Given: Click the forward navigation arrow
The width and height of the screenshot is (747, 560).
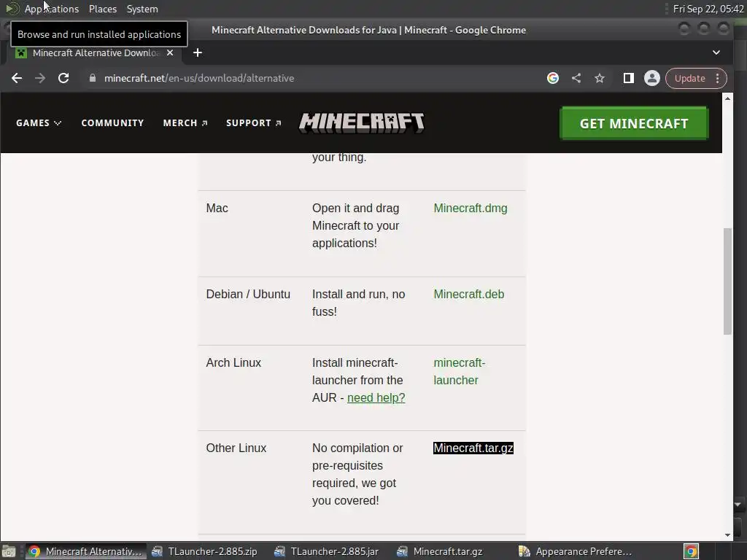Looking at the screenshot, I should click(40, 78).
